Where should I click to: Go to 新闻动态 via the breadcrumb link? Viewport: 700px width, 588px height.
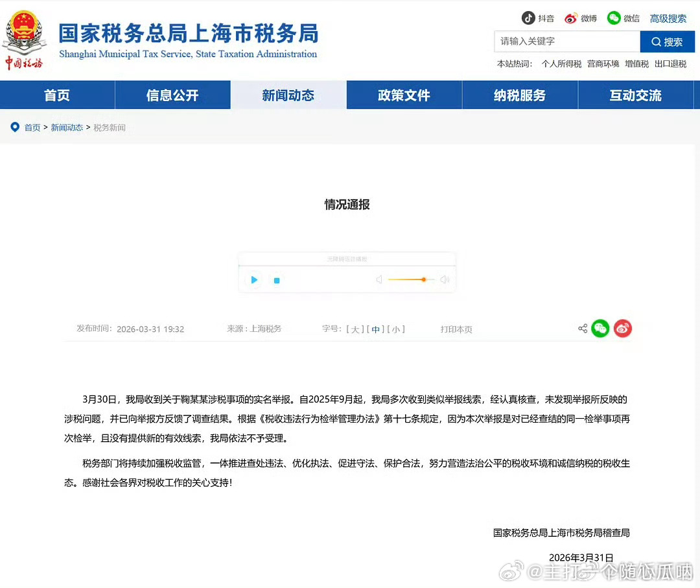(x=67, y=127)
